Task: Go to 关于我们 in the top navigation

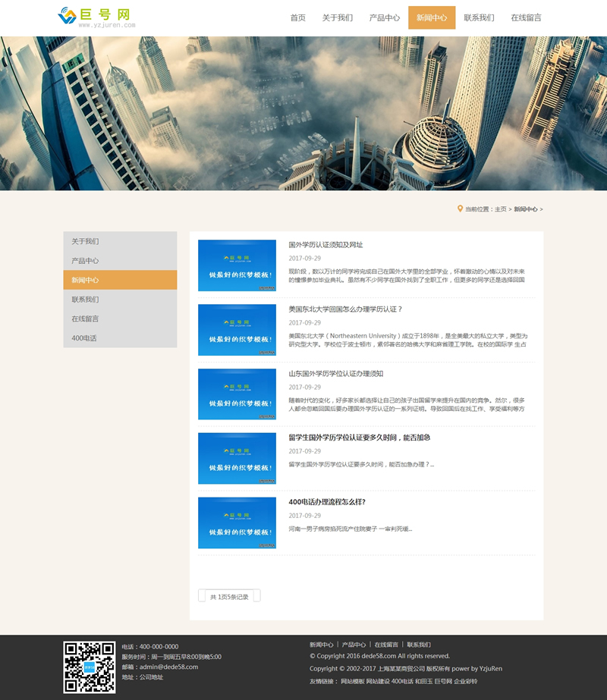Action: pos(337,18)
